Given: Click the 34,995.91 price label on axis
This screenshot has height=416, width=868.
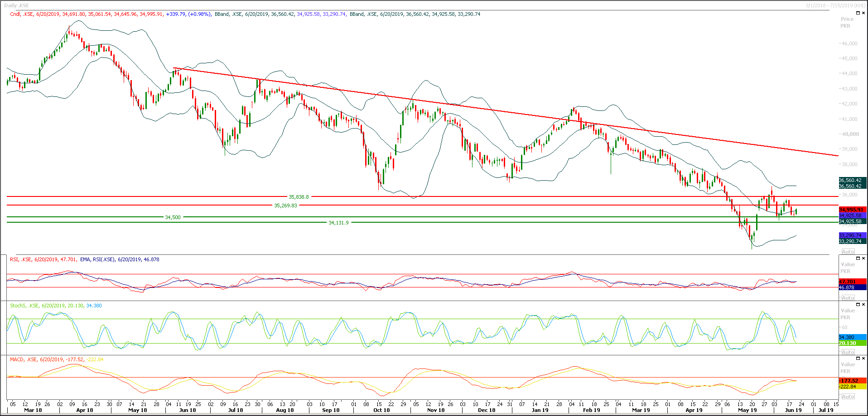Looking at the screenshot, I should [x=852, y=210].
